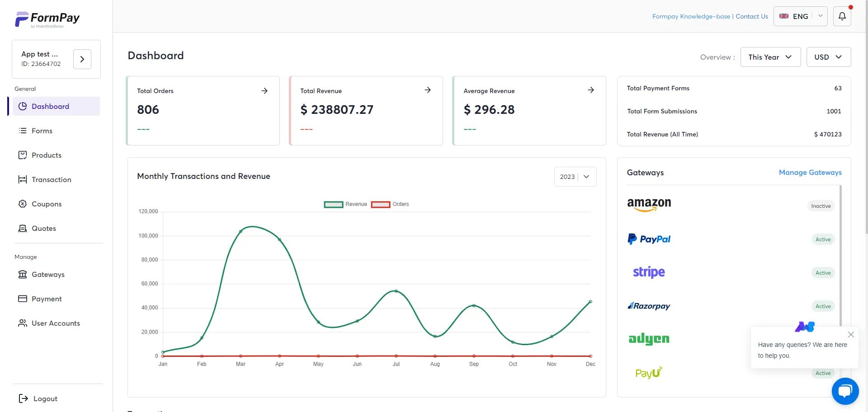Open the Gateways manager from sidebar
868x412 pixels.
[x=48, y=274]
